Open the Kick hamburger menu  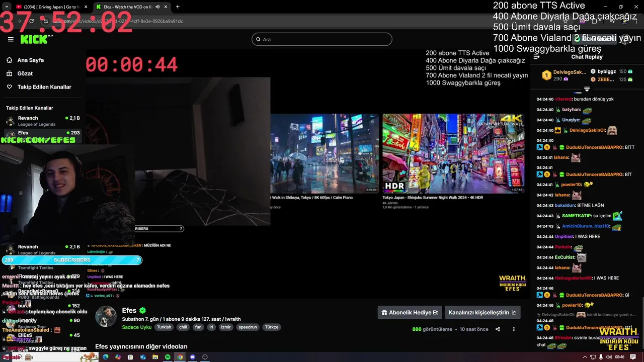coord(11,39)
